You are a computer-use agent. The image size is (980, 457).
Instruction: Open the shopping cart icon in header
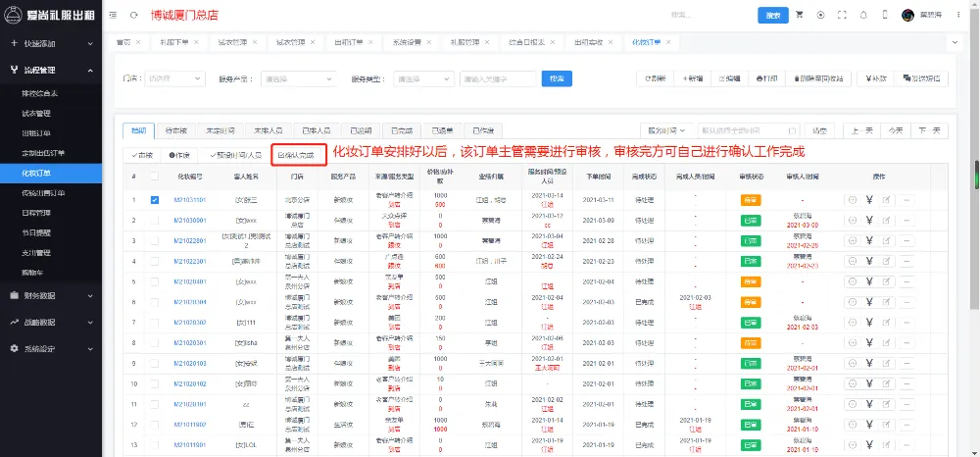(x=800, y=15)
